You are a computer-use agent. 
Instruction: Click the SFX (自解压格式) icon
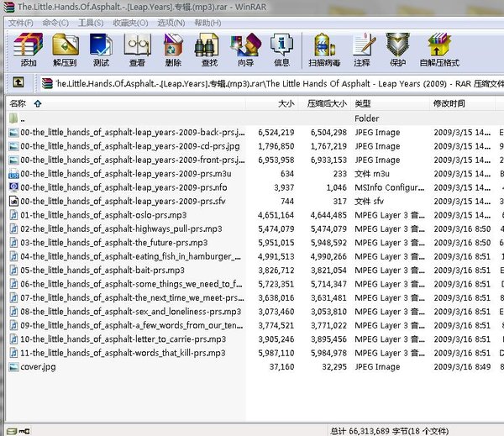[x=439, y=50]
